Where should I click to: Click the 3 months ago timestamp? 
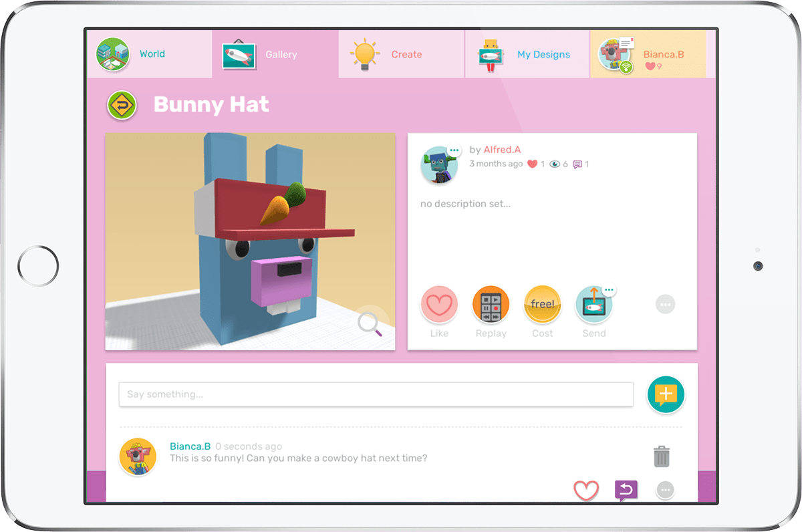pos(496,164)
